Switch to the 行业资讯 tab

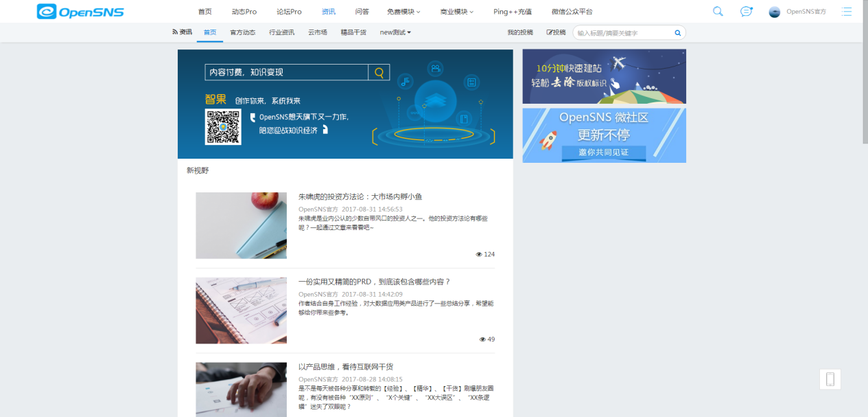coord(281,32)
